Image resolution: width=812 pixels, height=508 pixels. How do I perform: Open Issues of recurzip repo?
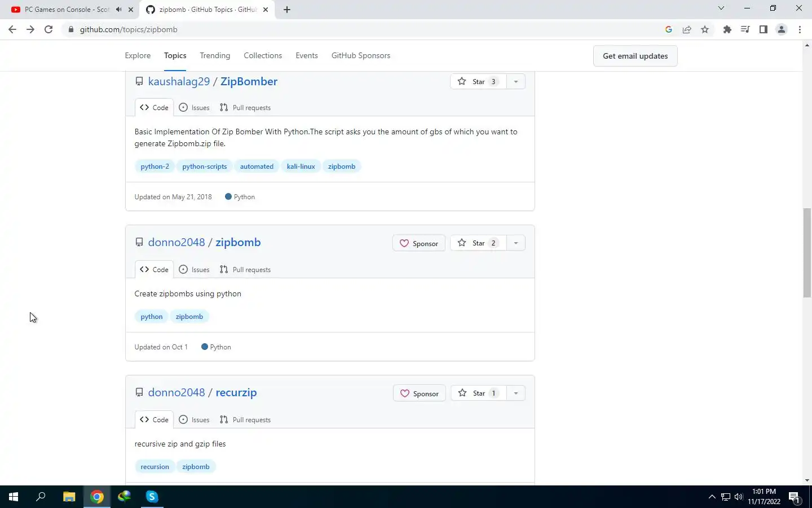pyautogui.click(x=194, y=419)
